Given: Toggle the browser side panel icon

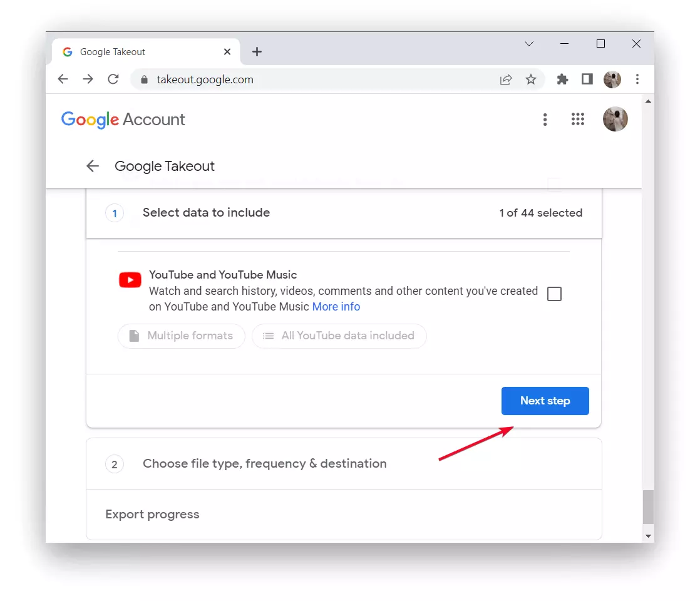Looking at the screenshot, I should pyautogui.click(x=587, y=80).
